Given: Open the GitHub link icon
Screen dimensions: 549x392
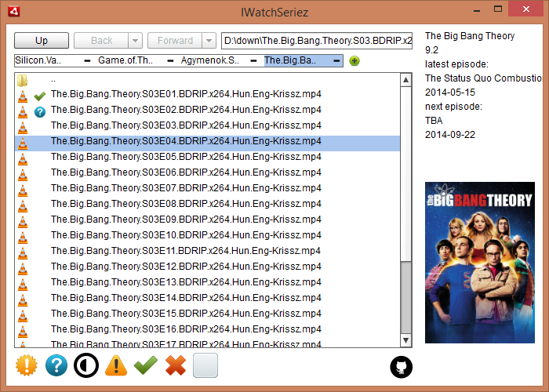Looking at the screenshot, I should [x=402, y=367].
